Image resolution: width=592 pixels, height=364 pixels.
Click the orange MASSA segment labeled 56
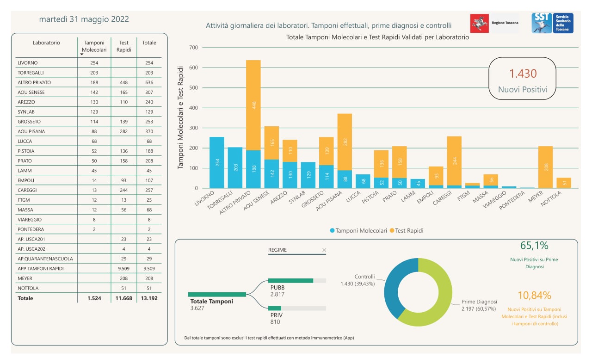491,180
